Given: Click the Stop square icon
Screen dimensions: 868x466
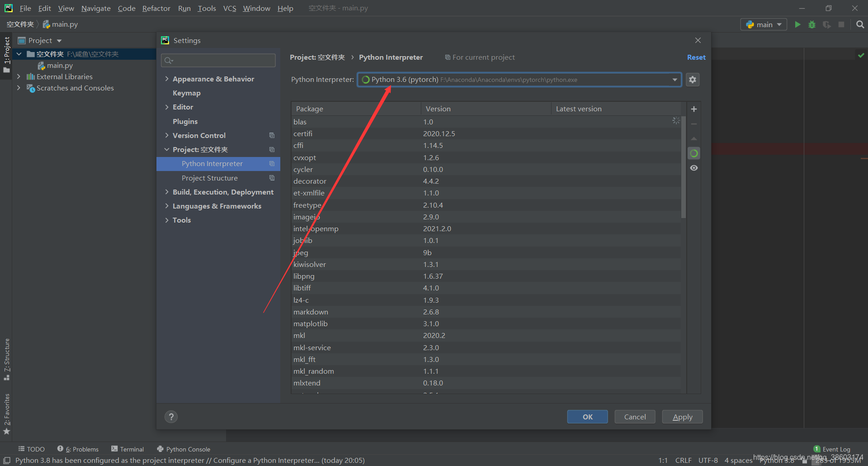Looking at the screenshot, I should click(x=841, y=24).
